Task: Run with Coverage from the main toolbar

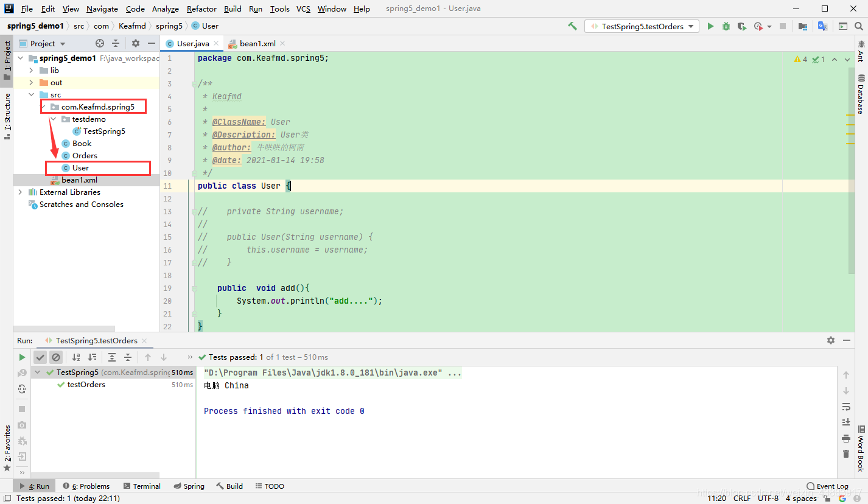Action: 741,26
